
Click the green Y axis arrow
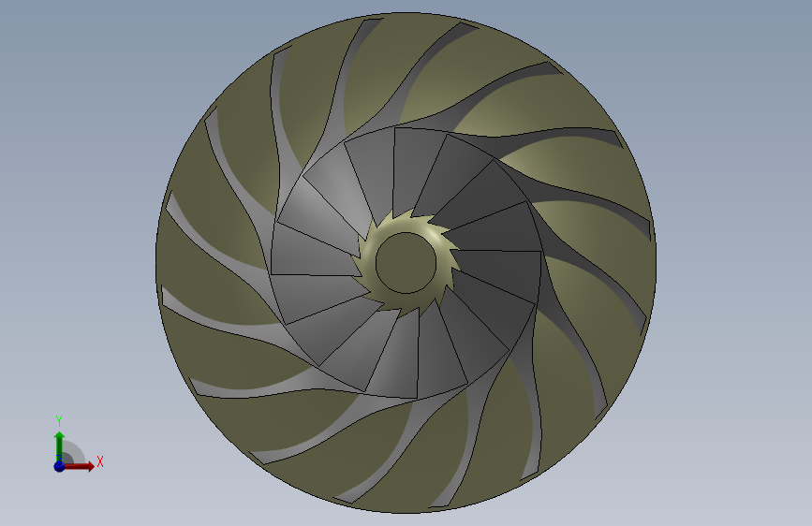tap(60, 446)
